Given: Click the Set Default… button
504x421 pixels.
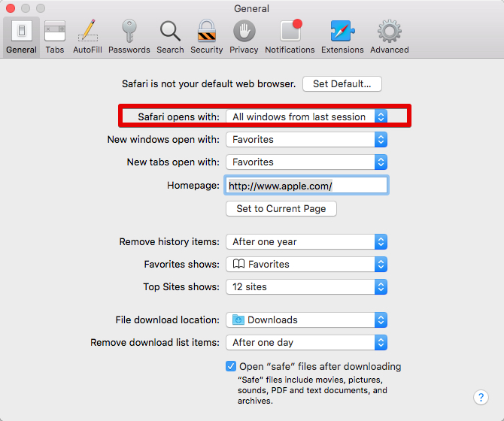Looking at the screenshot, I should click(x=342, y=83).
